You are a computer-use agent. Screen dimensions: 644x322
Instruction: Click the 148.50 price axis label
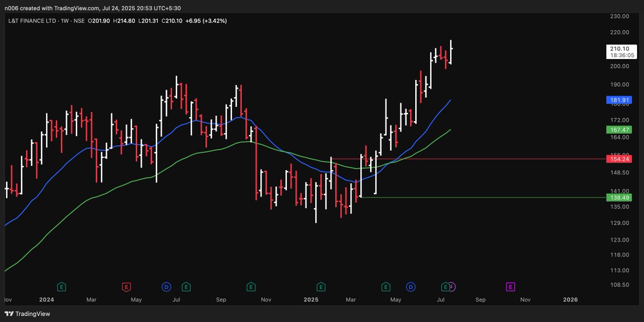(620, 173)
